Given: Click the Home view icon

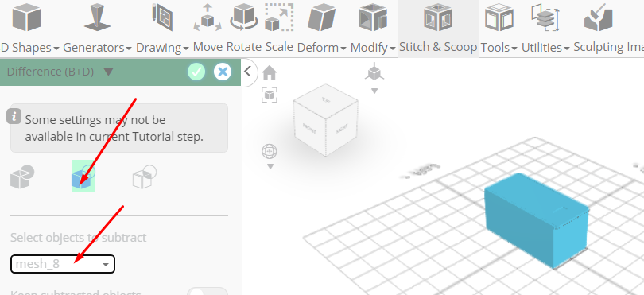Looking at the screenshot, I should tap(269, 73).
